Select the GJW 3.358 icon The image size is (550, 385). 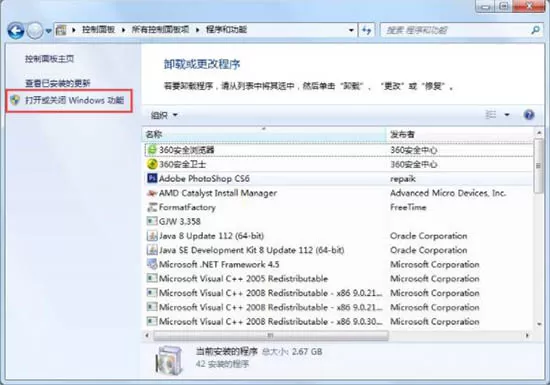[x=152, y=221]
